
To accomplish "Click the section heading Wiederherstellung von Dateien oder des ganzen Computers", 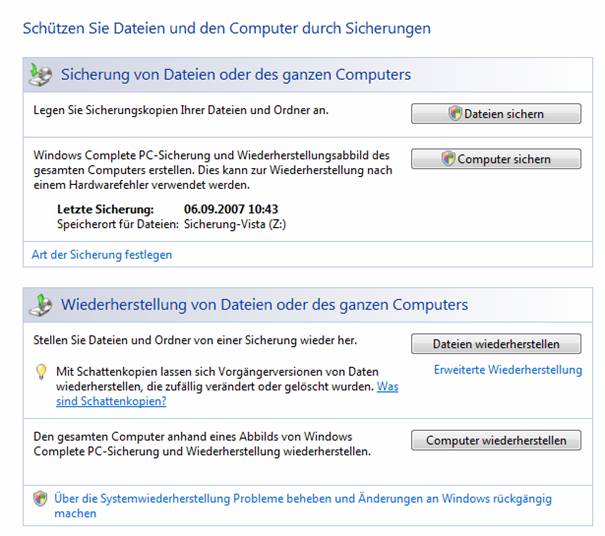I will (x=264, y=304).
